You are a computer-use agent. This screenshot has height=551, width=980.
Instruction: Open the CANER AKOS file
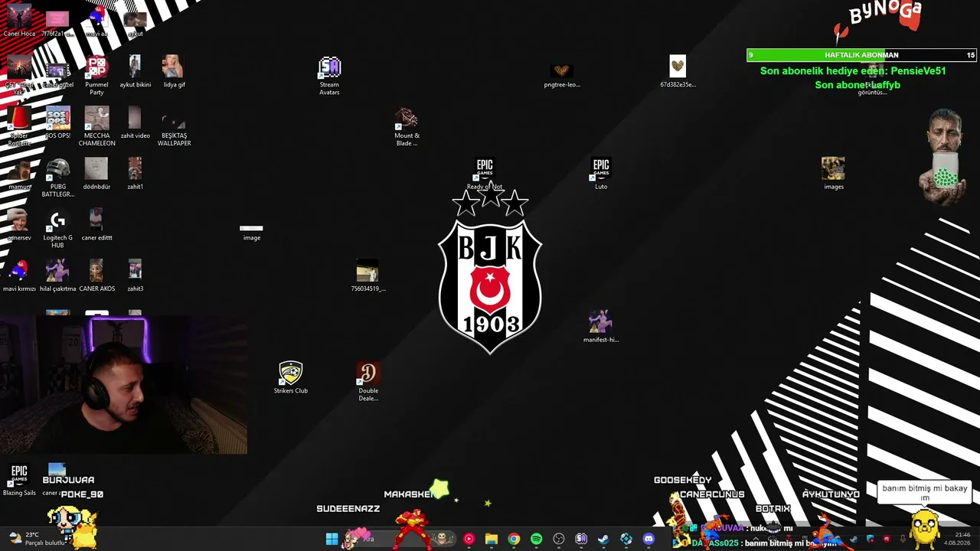[x=96, y=276]
